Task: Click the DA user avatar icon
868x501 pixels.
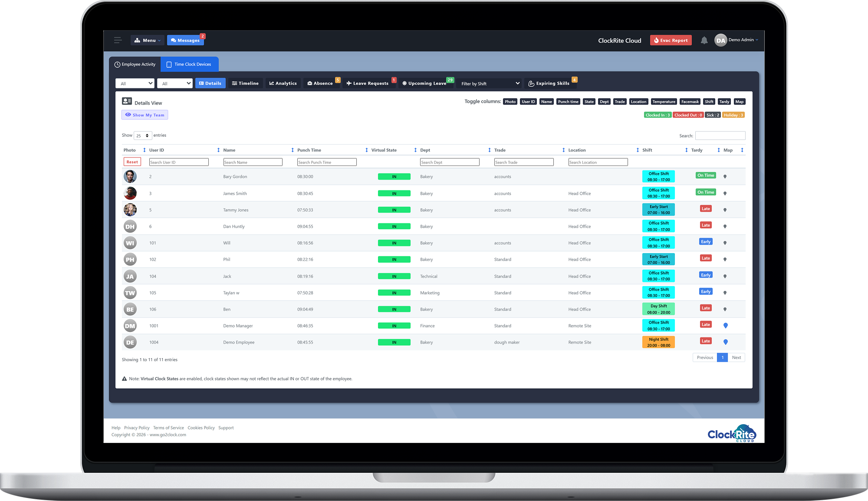Action: click(720, 40)
